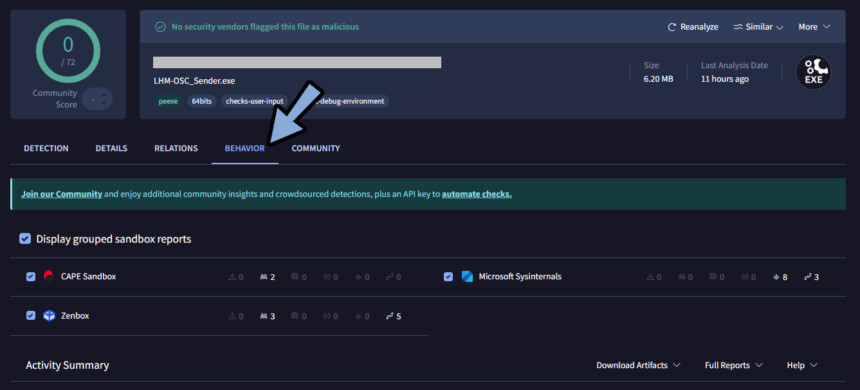The height and width of the screenshot is (390, 860).
Task: Click the CAPE Sandbox logo icon
Action: tap(49, 276)
